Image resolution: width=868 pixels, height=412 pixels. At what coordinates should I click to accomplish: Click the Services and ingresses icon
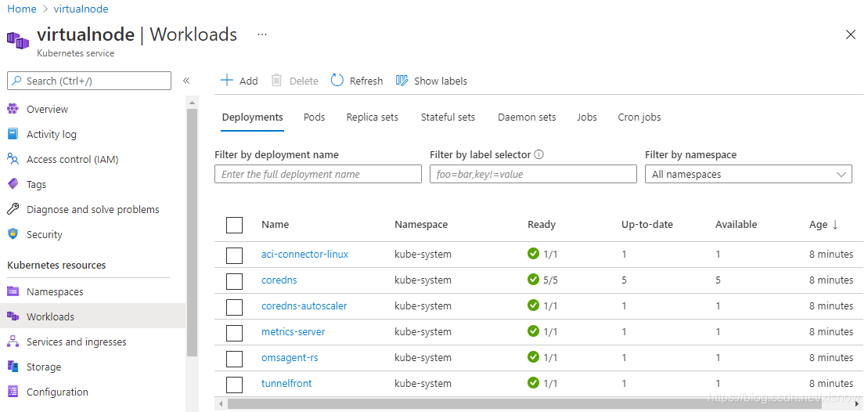coord(13,342)
